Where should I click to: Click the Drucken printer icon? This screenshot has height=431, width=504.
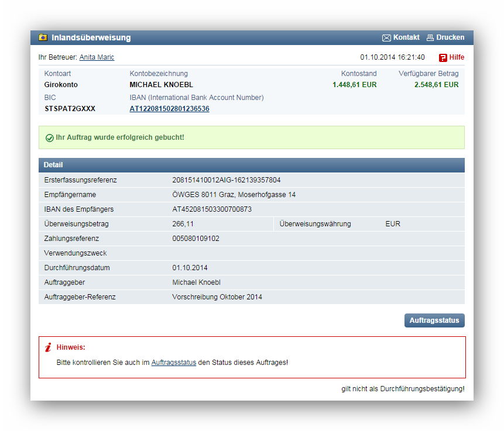(x=430, y=38)
